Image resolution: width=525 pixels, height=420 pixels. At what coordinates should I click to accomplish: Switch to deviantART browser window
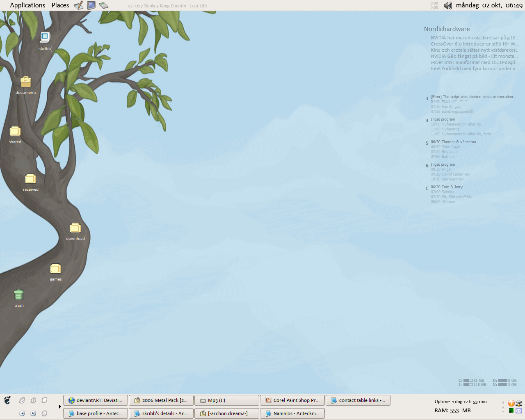96,400
